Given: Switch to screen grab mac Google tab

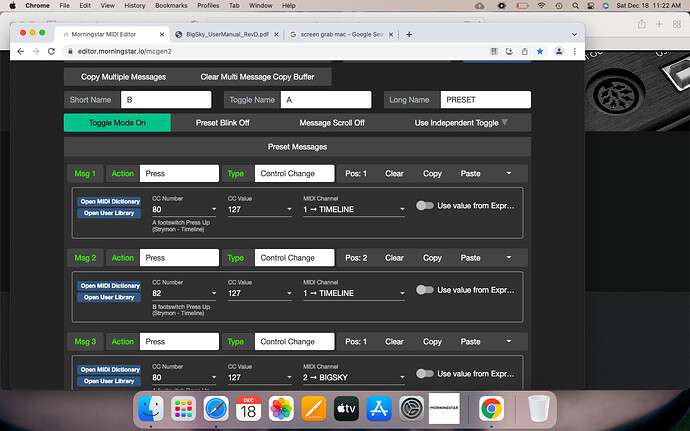Looking at the screenshot, I should (341, 34).
